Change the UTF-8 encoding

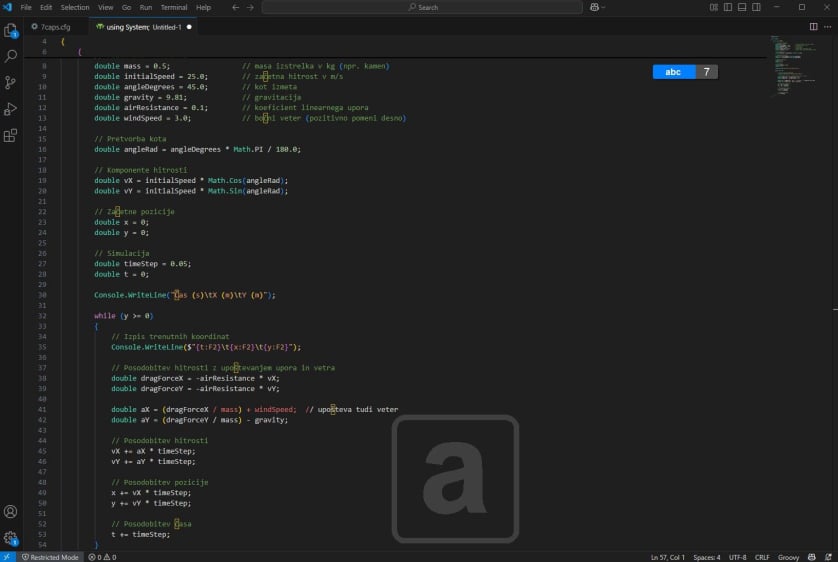[738, 557]
